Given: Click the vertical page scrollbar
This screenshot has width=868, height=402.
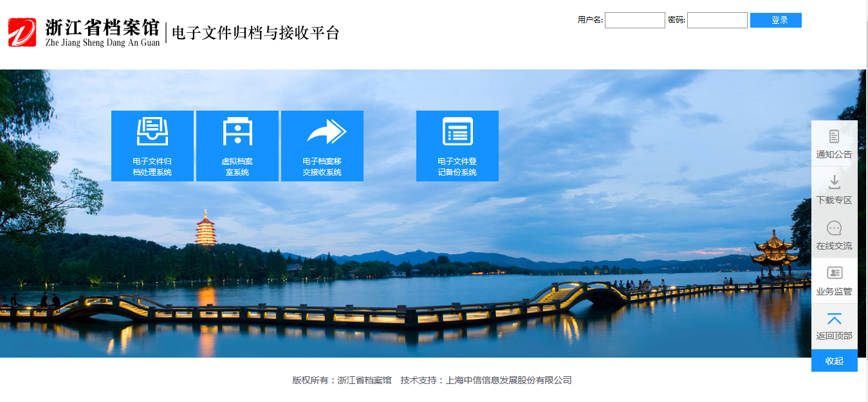Looking at the screenshot, I should click(x=865, y=193).
